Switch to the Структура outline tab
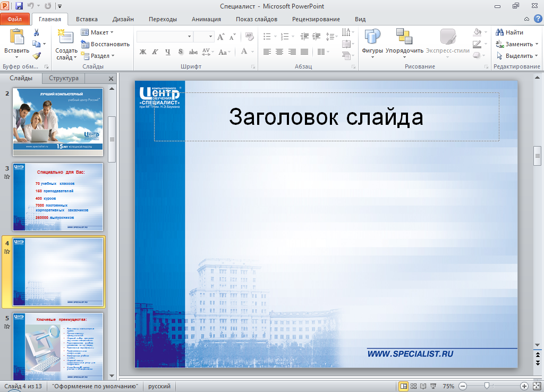This screenshot has height=392, width=544. pyautogui.click(x=64, y=78)
